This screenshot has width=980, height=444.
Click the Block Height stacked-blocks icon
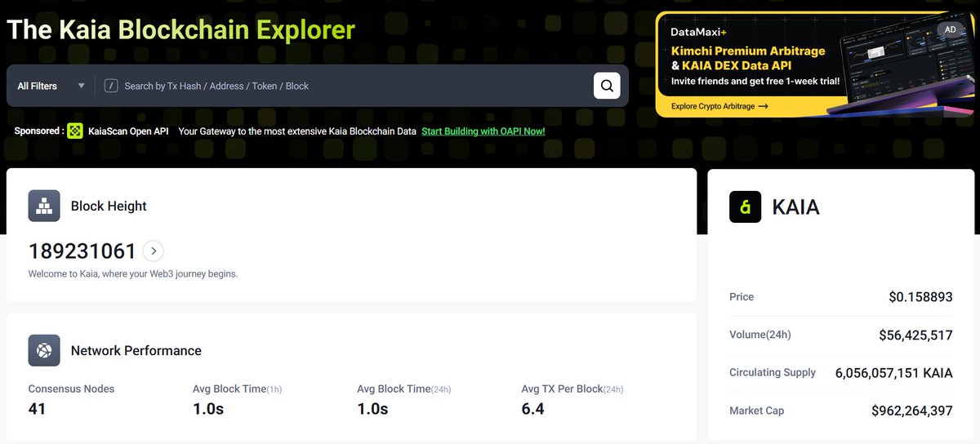pyautogui.click(x=44, y=206)
